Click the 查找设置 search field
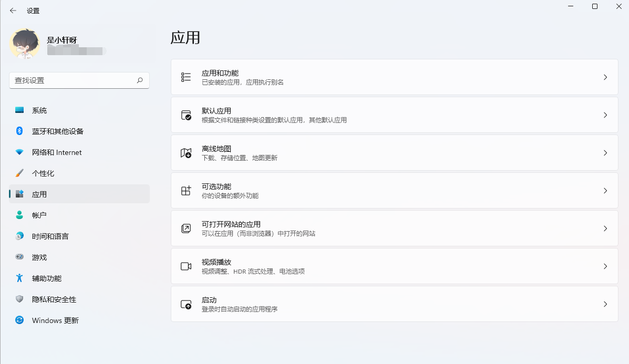The width and height of the screenshot is (629, 364). (79, 80)
